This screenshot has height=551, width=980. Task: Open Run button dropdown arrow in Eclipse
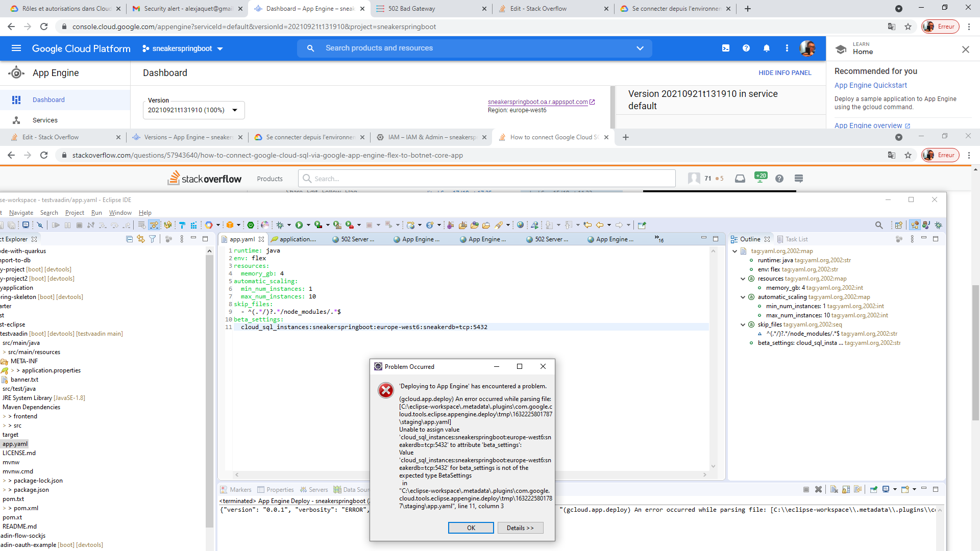coord(308,225)
